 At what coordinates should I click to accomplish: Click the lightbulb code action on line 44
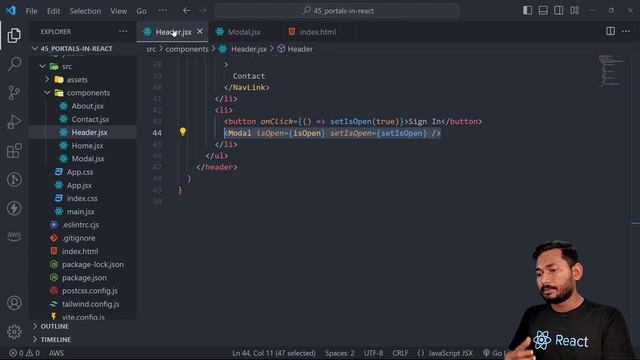click(x=182, y=131)
